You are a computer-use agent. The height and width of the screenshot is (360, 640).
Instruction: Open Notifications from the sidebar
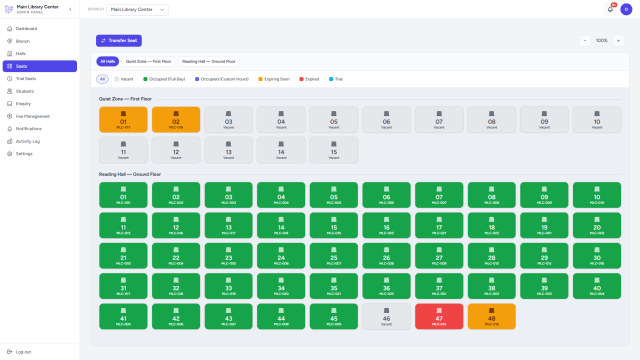pyautogui.click(x=40, y=129)
